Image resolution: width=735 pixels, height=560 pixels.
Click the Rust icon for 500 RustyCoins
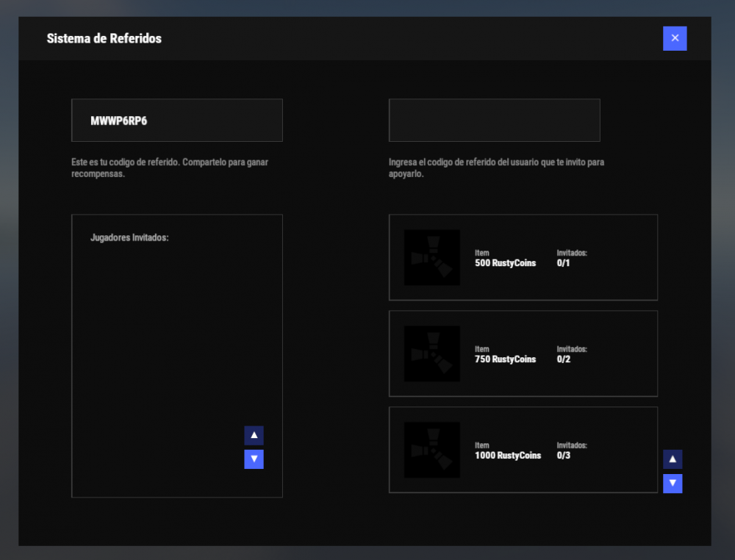[431, 257]
